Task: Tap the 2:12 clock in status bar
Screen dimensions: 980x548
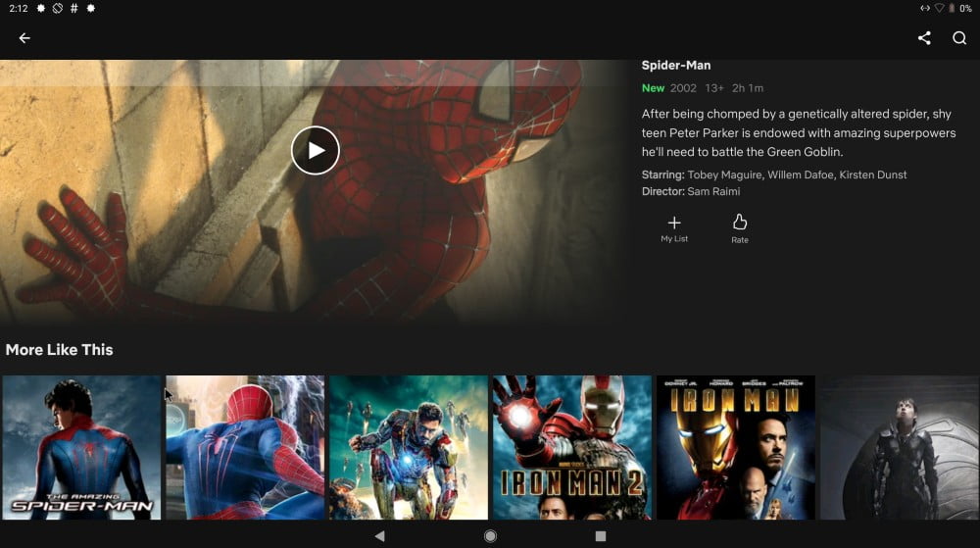Action: (18, 8)
